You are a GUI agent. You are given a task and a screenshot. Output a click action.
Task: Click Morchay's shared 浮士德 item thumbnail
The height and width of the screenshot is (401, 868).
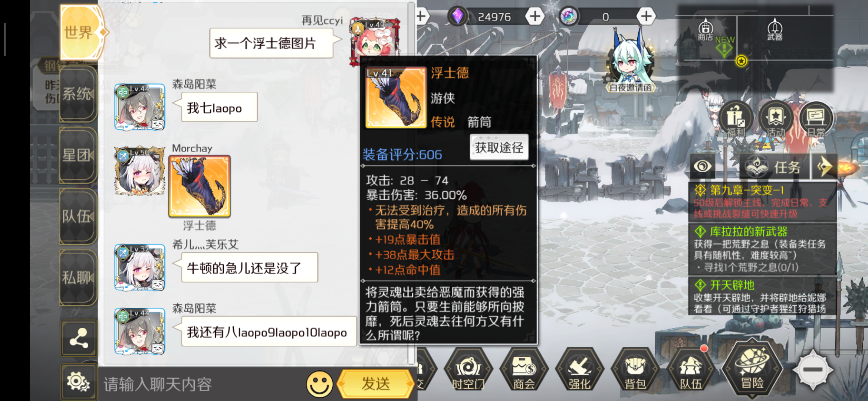tap(200, 186)
